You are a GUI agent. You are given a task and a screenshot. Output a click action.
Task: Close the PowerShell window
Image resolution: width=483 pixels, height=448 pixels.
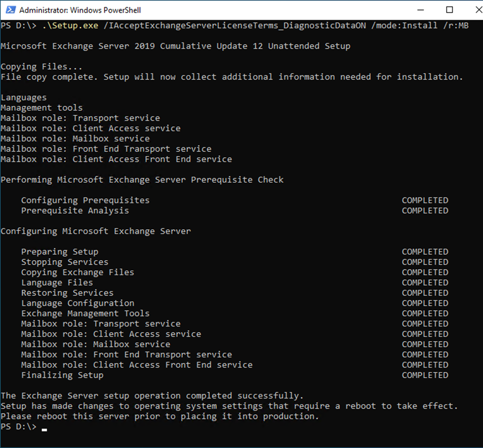(478, 10)
